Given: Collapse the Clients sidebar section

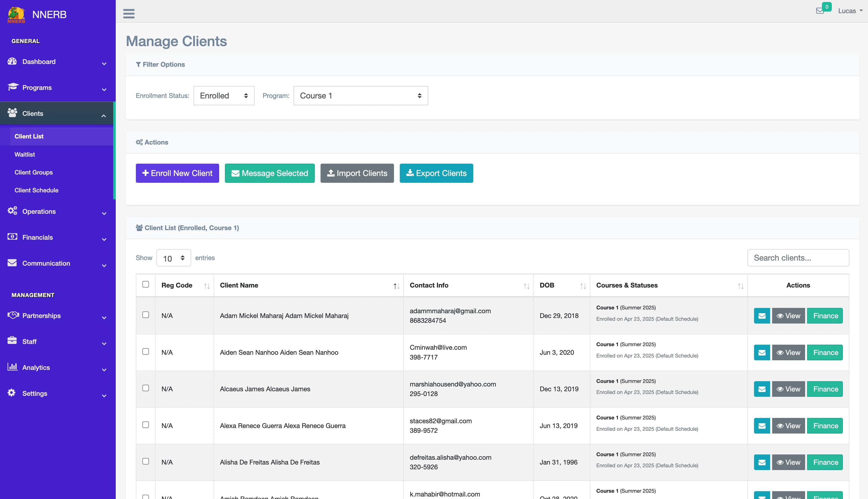Looking at the screenshot, I should point(103,115).
